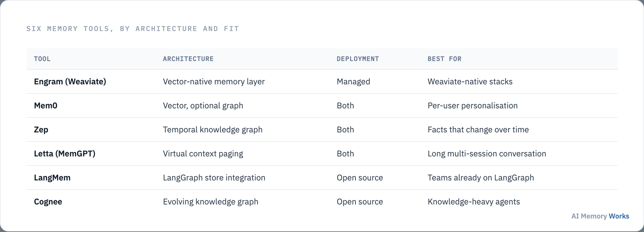Click 'Both' in the Letta row
Image resolution: width=644 pixels, height=232 pixels.
coord(345,154)
